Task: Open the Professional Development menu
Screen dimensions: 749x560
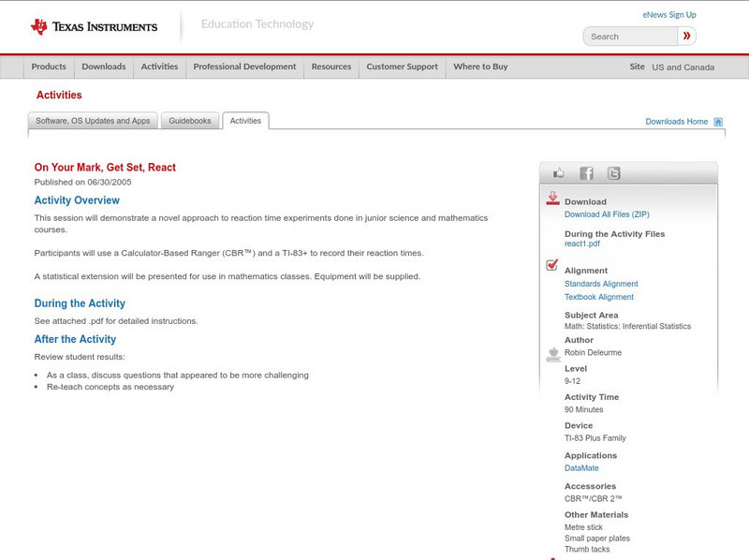Action: click(x=244, y=66)
